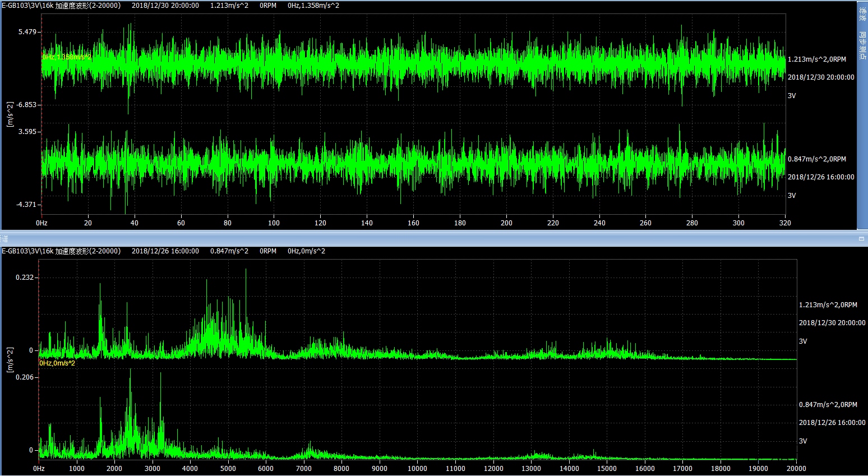The image size is (868, 476).
Task: Open the 滤波 side tab
Action: 862,14
